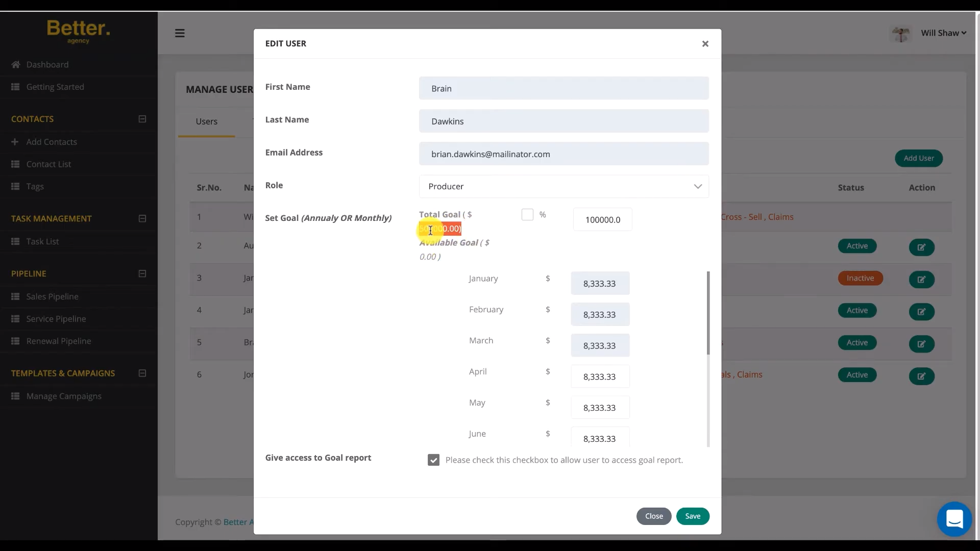Open Sales Pipeline in sidebar
The image size is (980, 551).
click(53, 296)
